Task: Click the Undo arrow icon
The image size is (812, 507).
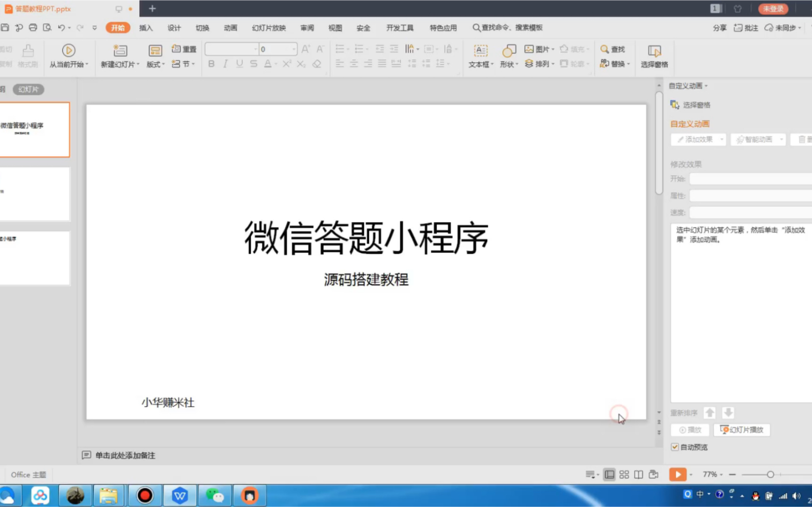Action: point(61,28)
